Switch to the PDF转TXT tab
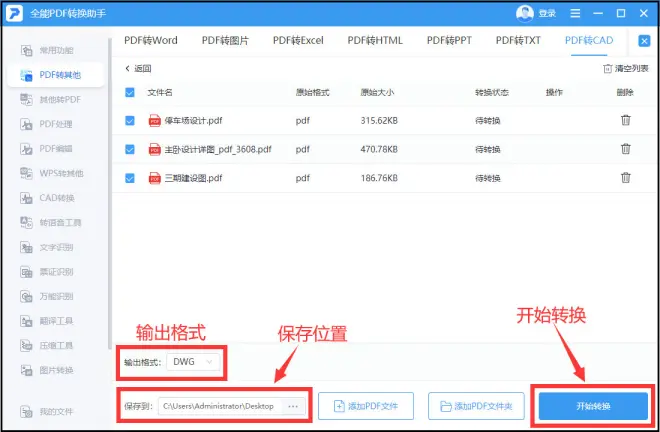The height and width of the screenshot is (432, 660). [518, 40]
